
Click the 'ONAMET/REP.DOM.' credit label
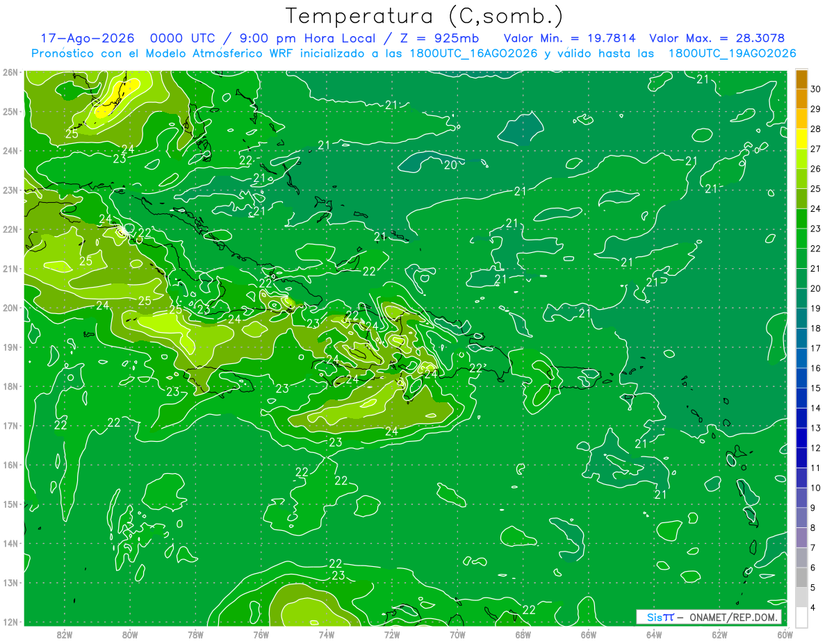pos(733,617)
